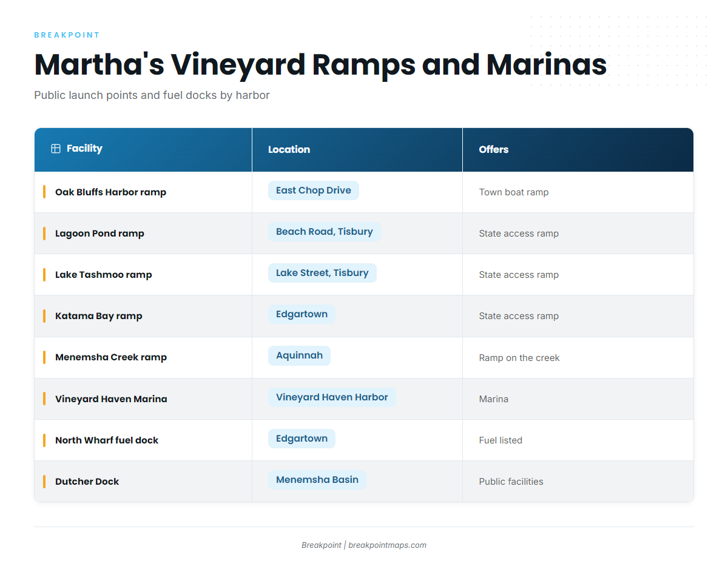Screen dimensions: 728x566
Task: Select the subtitle about public launch points
Action: coord(152,95)
